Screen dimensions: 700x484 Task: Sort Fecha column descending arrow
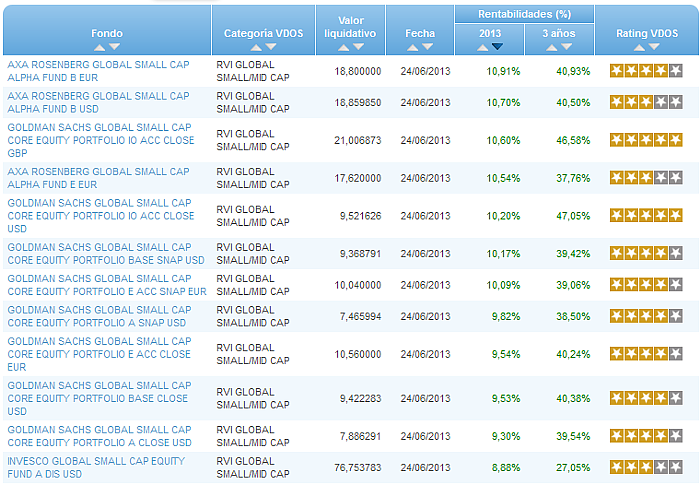click(428, 47)
